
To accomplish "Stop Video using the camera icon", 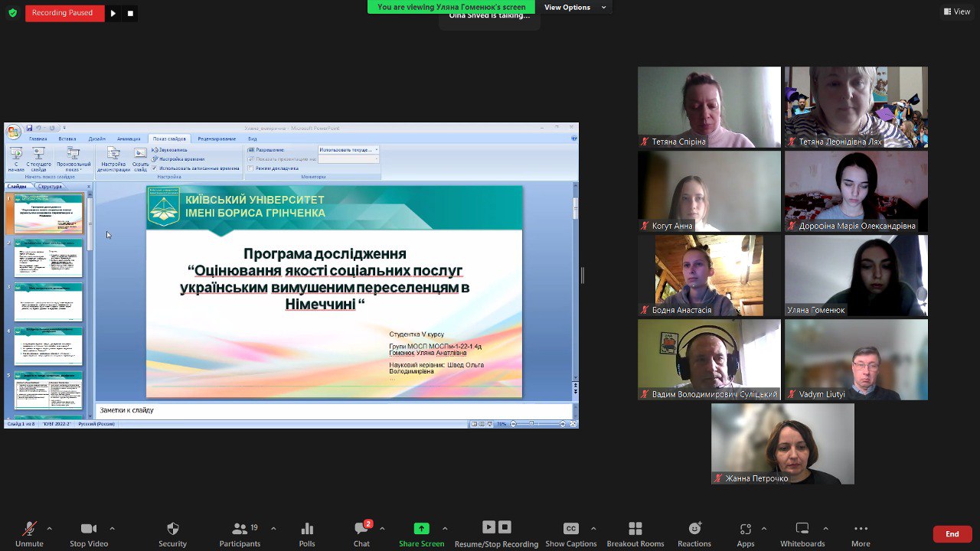I will click(x=89, y=529).
